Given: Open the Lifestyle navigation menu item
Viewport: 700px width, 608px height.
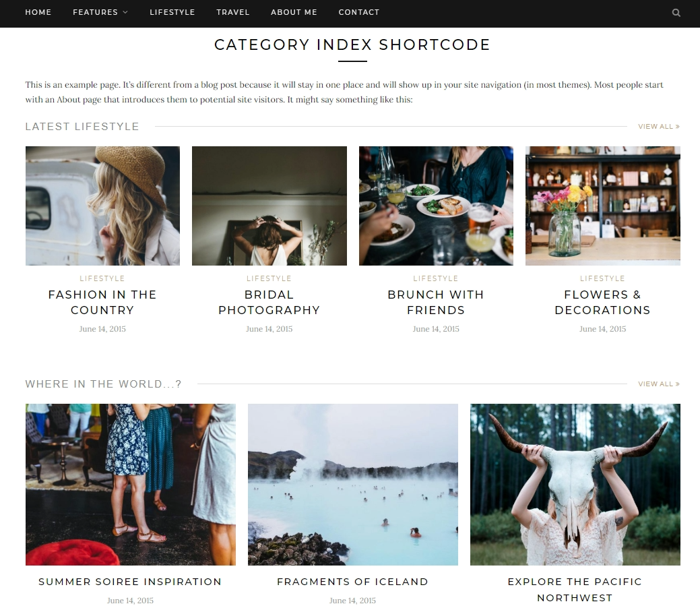Looking at the screenshot, I should 172,12.
